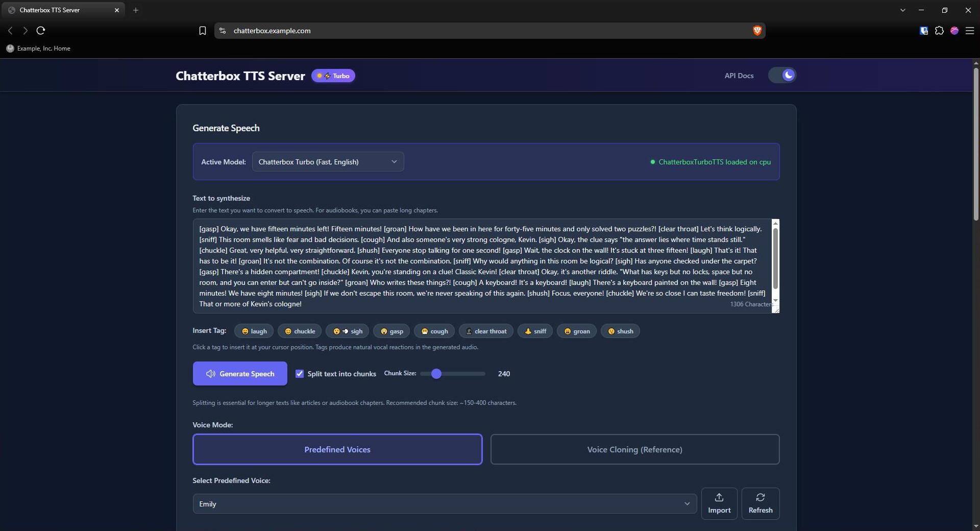Viewport: 980px width, 531px height.
Task: Click the Generate Speech button
Action: (x=240, y=374)
